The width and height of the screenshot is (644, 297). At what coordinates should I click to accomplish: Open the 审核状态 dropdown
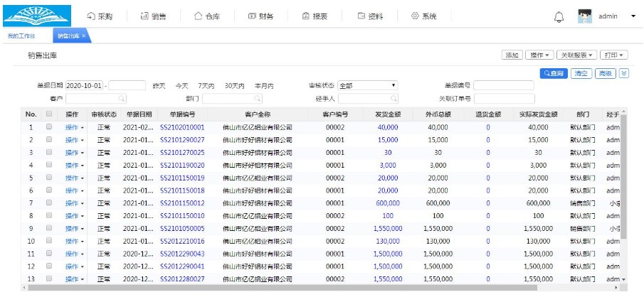[367, 86]
